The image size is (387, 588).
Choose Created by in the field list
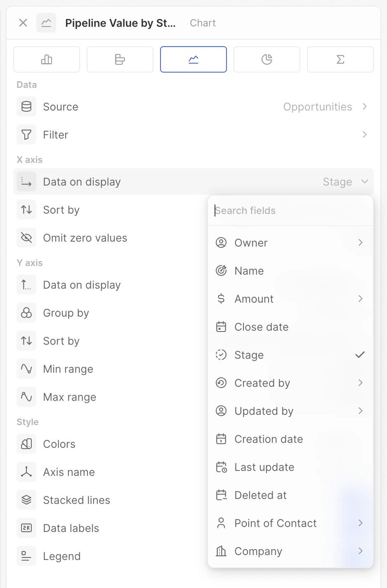(x=290, y=383)
